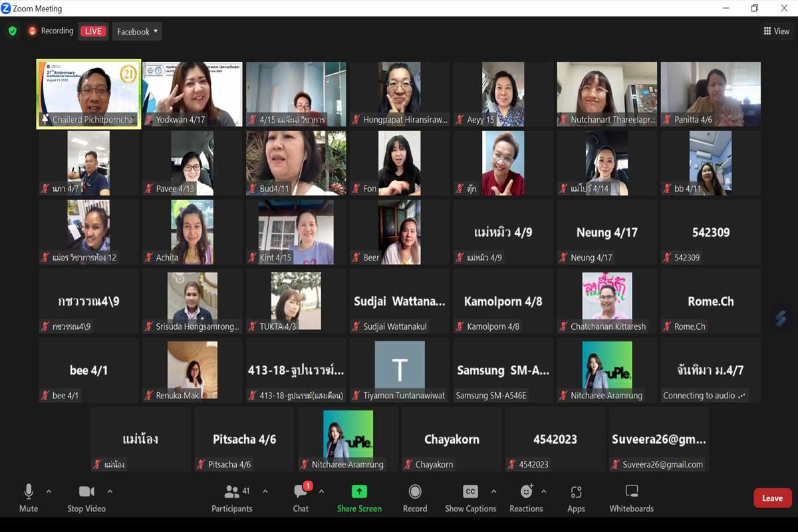Click the red LIVE indicator
798x532 pixels.
(93, 31)
